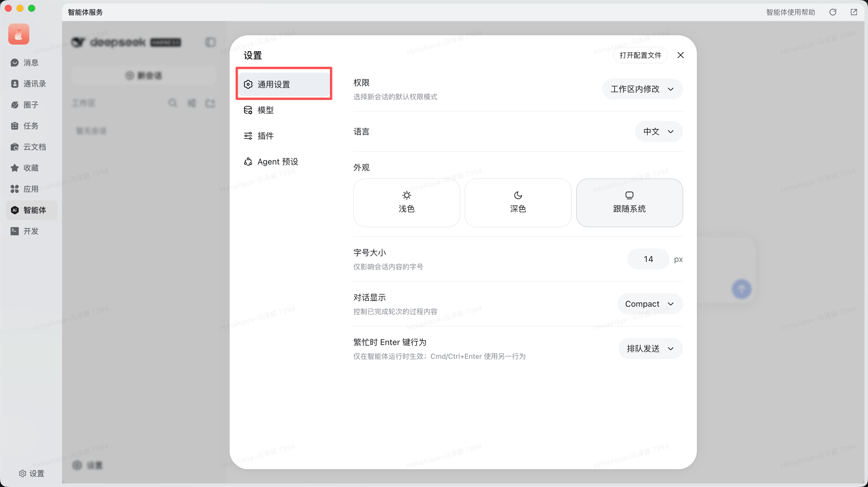
Task: Open the 排队发送 Enter behavior dropdown
Action: click(x=651, y=348)
